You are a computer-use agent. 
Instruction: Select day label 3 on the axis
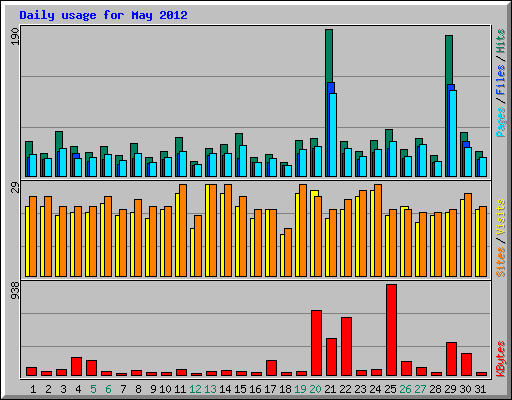coord(63,389)
